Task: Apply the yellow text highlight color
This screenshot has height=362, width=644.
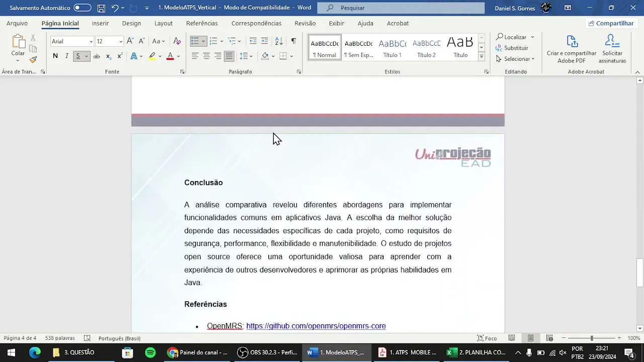Action: coord(152,56)
